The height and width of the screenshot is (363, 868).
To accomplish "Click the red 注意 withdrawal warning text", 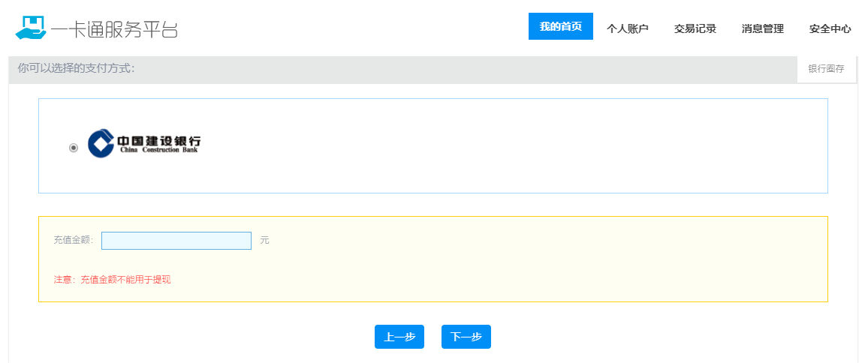I will (112, 280).
